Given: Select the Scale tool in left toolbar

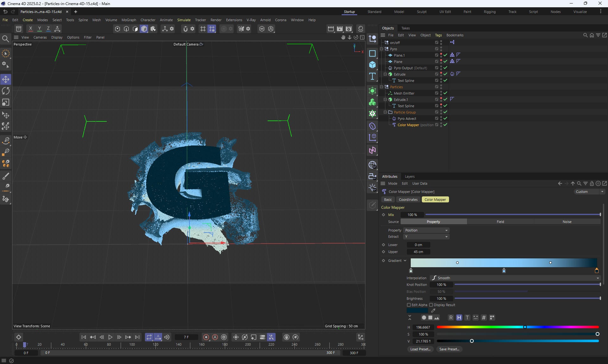Looking at the screenshot, I should point(6,102).
